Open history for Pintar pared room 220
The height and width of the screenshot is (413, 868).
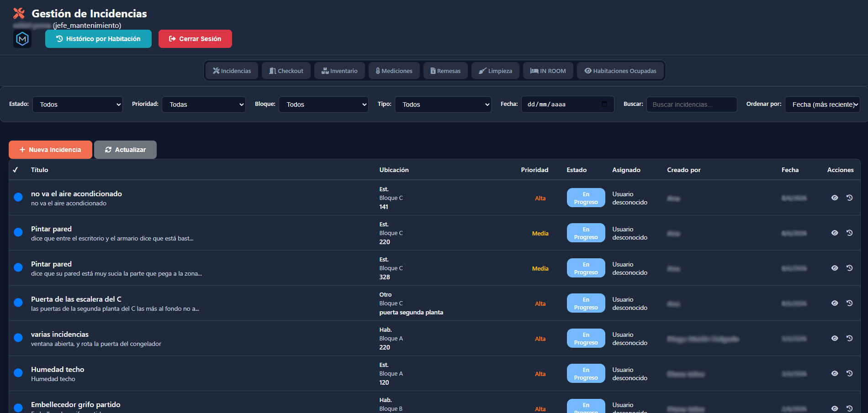(x=849, y=233)
